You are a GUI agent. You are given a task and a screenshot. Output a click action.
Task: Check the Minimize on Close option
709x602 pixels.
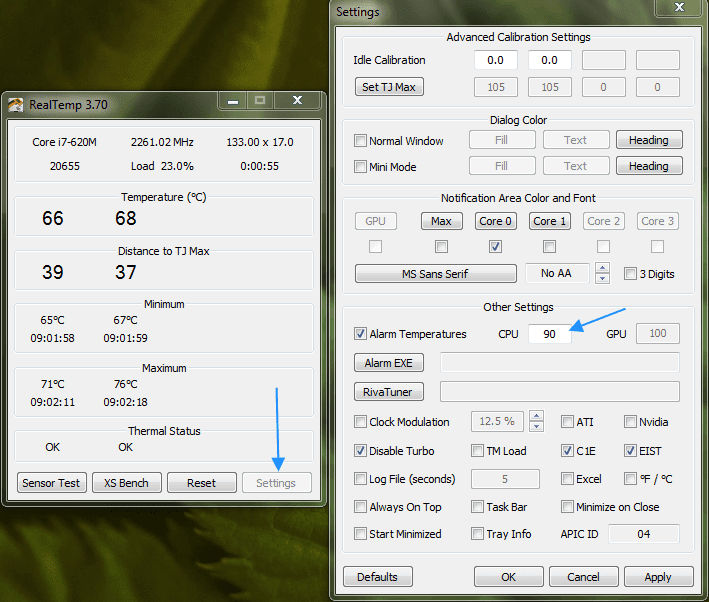pyautogui.click(x=568, y=507)
